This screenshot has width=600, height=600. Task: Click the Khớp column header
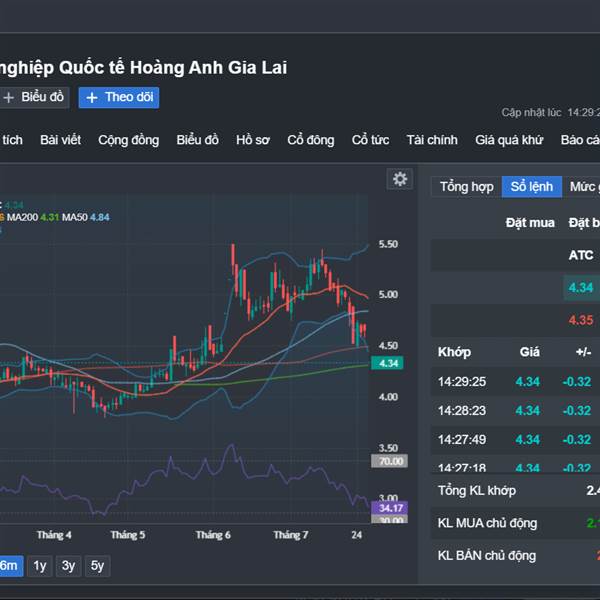coord(454,352)
